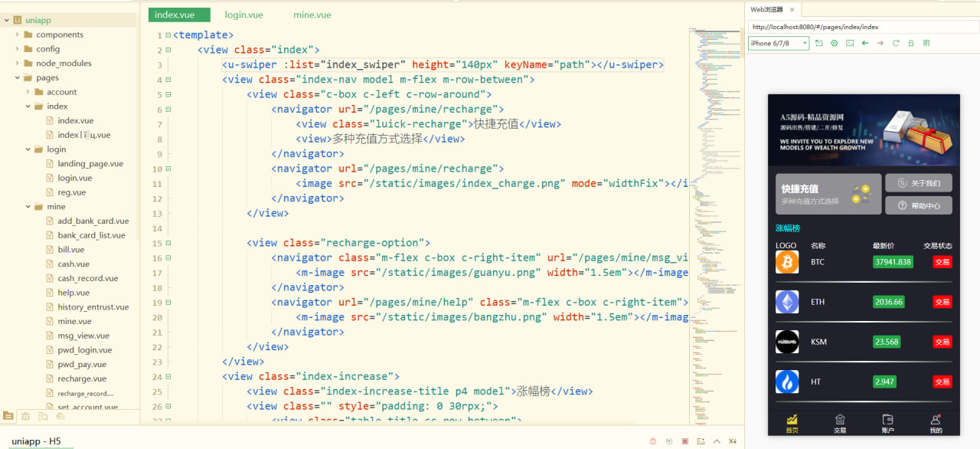Image resolution: width=980 pixels, height=449 pixels.
Task: Click the lock icon in browser toolbar
Action: point(911,44)
